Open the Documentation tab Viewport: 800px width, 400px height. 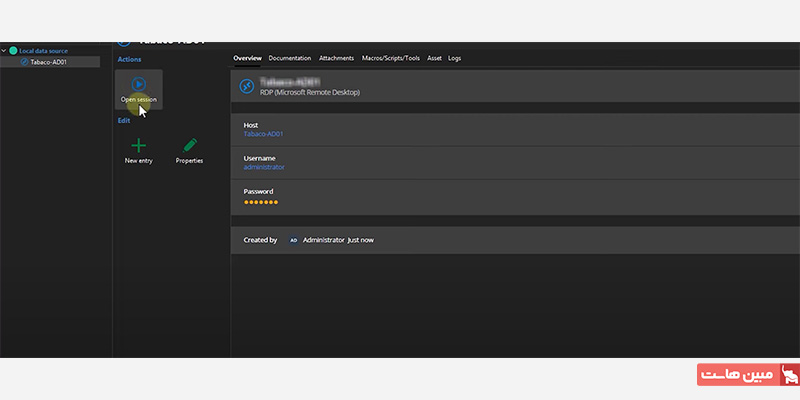pyautogui.click(x=290, y=59)
